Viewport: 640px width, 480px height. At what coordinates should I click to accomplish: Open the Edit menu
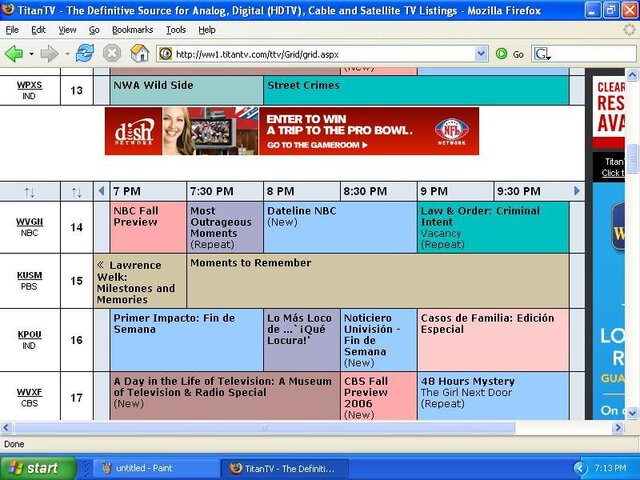[38, 30]
